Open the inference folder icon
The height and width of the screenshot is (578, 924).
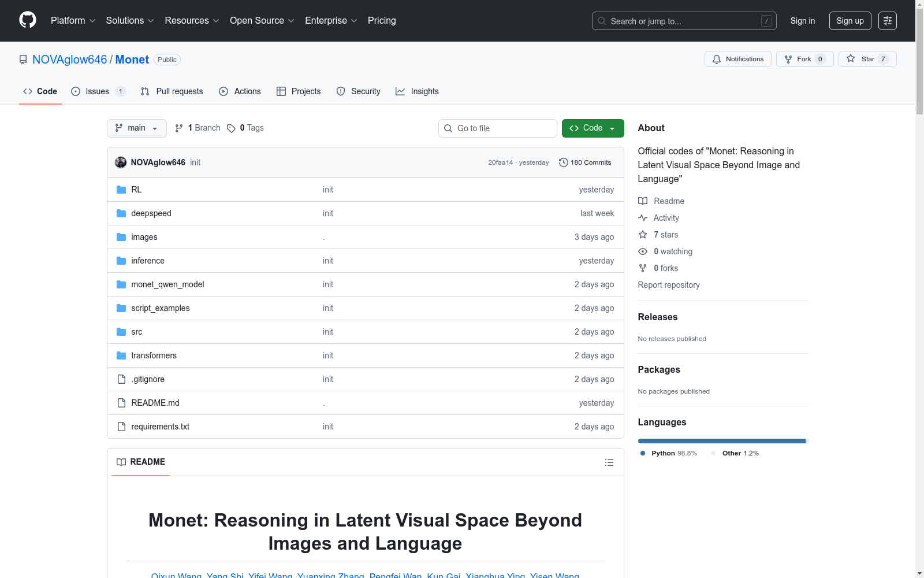(121, 261)
